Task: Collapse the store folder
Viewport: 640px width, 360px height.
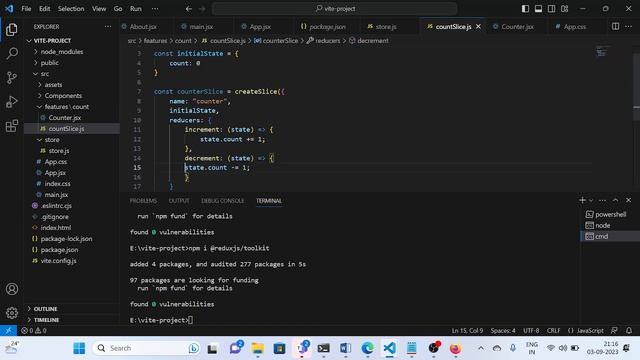Action: [x=52, y=140]
